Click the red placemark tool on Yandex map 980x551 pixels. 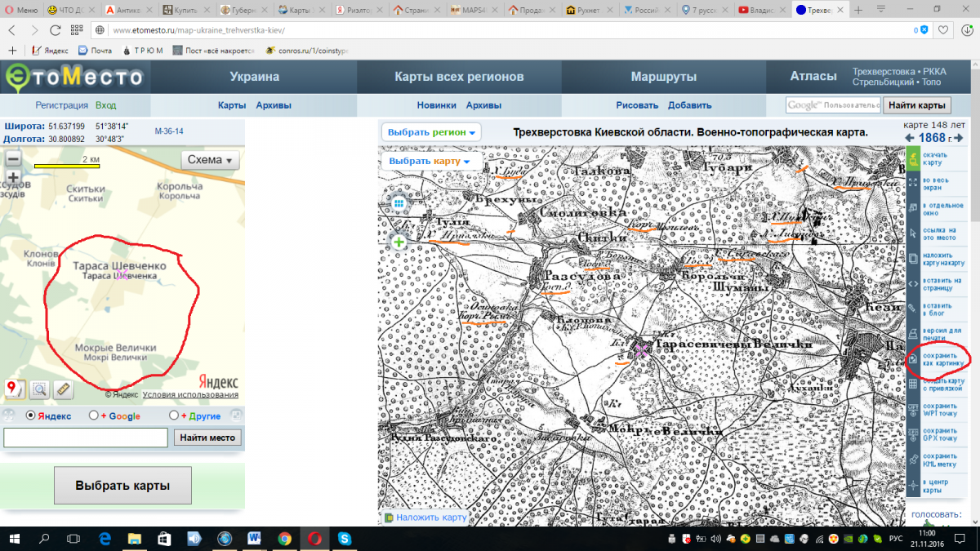(15, 389)
